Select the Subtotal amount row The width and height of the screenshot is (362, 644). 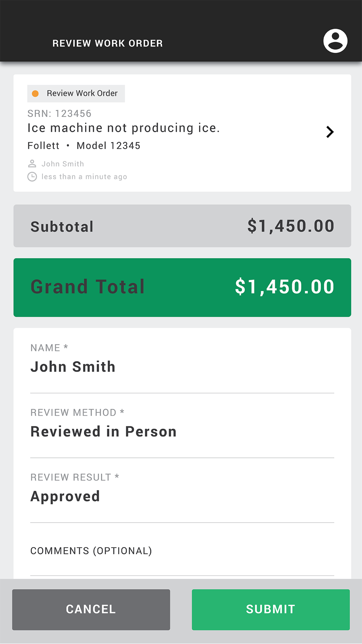click(x=182, y=226)
